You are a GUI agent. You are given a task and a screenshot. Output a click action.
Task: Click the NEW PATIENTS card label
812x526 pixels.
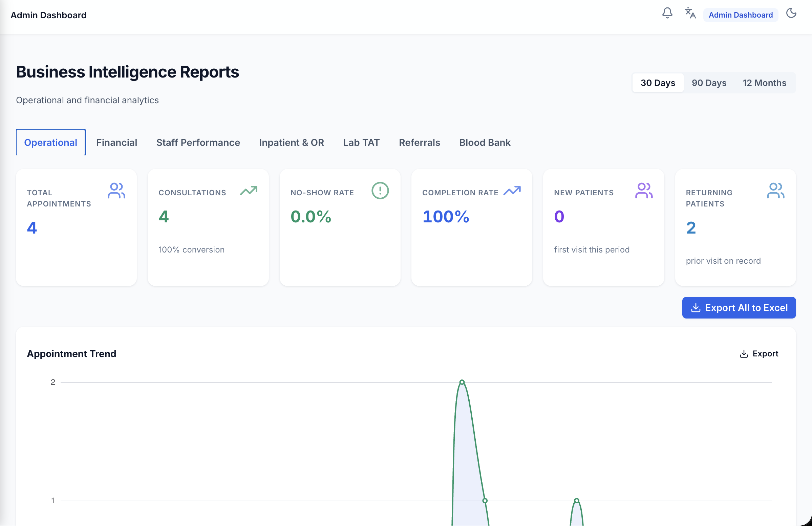point(584,193)
